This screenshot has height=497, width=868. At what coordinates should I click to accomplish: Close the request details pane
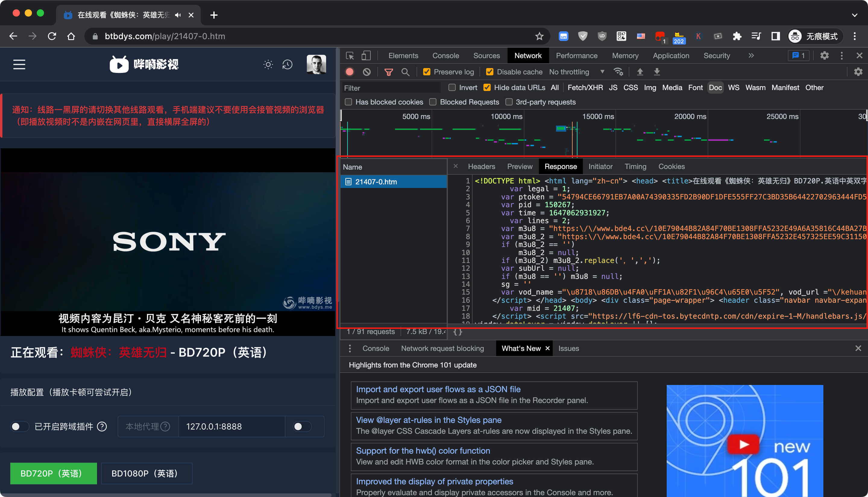tap(455, 166)
